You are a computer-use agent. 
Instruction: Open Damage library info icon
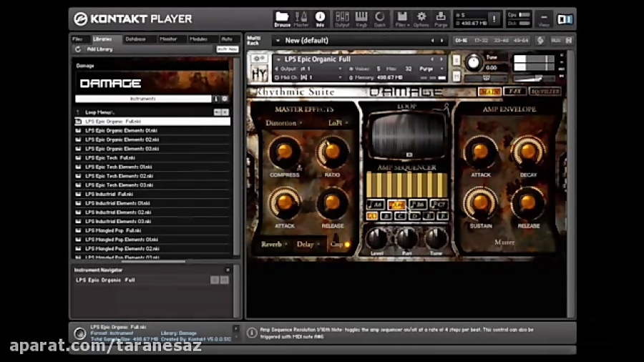tap(216, 99)
